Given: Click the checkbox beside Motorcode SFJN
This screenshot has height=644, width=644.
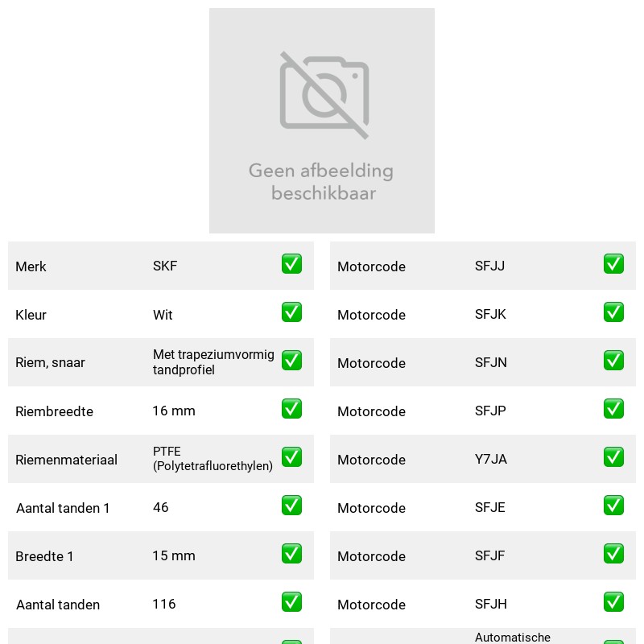Looking at the screenshot, I should (613, 360).
